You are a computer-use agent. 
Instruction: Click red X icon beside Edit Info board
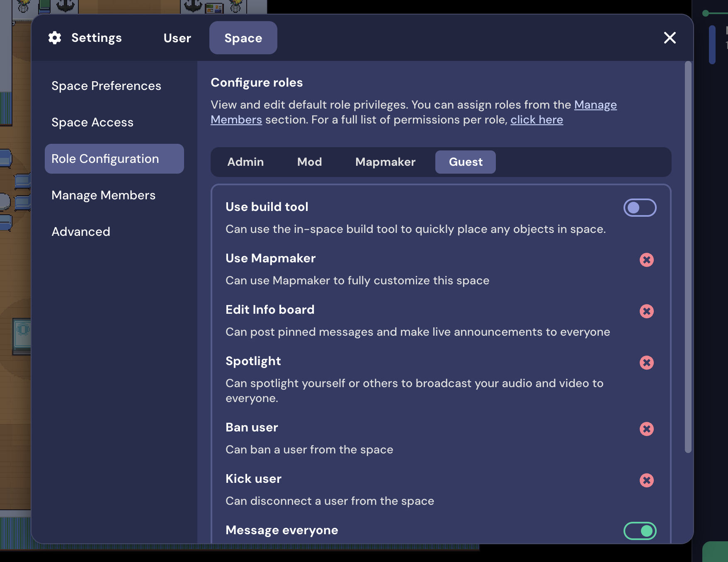[646, 311]
